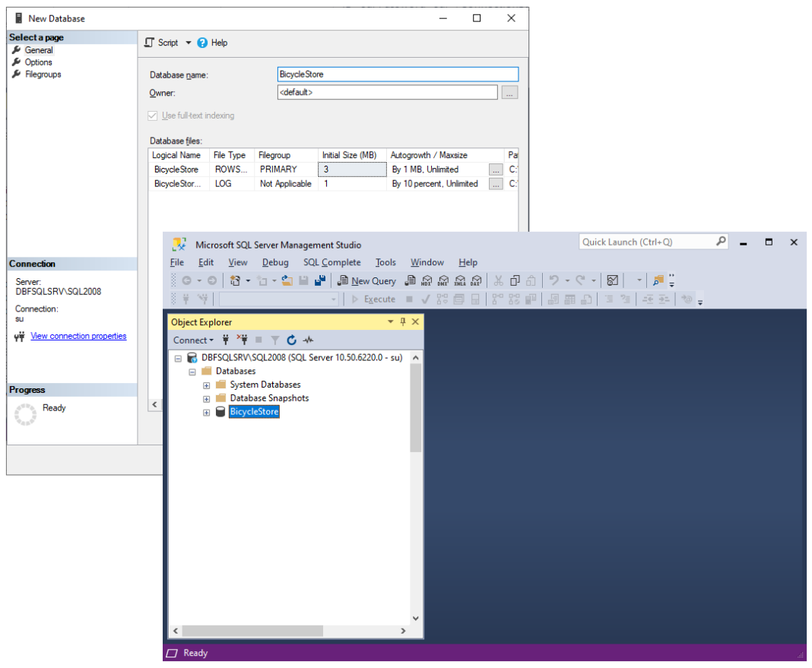Click the Owner field in New Database

pyautogui.click(x=387, y=92)
